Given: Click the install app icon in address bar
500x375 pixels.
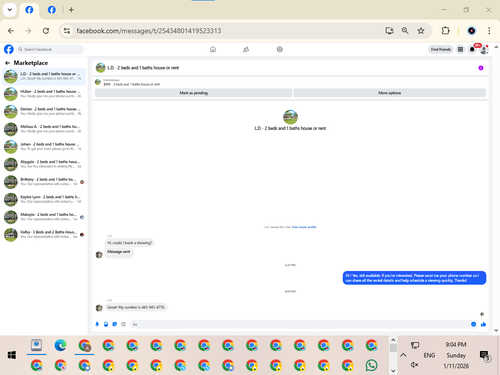Looking at the screenshot, I should pyautogui.click(x=389, y=31).
